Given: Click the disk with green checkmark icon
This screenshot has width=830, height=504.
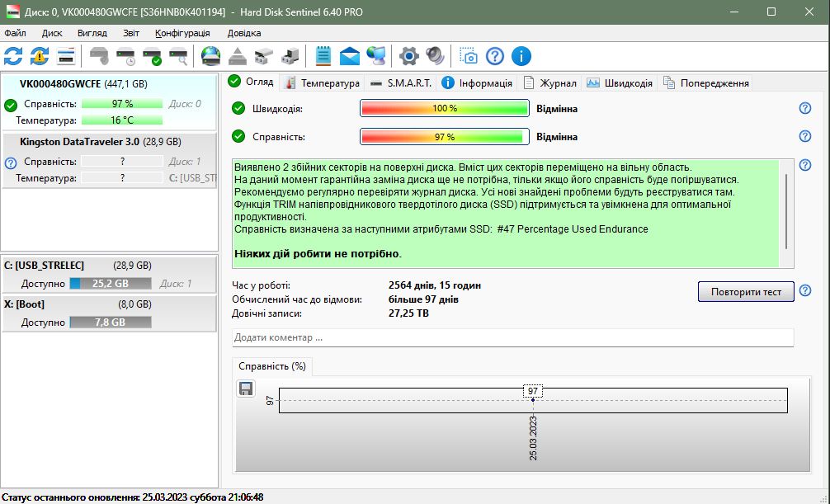Looking at the screenshot, I should [x=152, y=56].
